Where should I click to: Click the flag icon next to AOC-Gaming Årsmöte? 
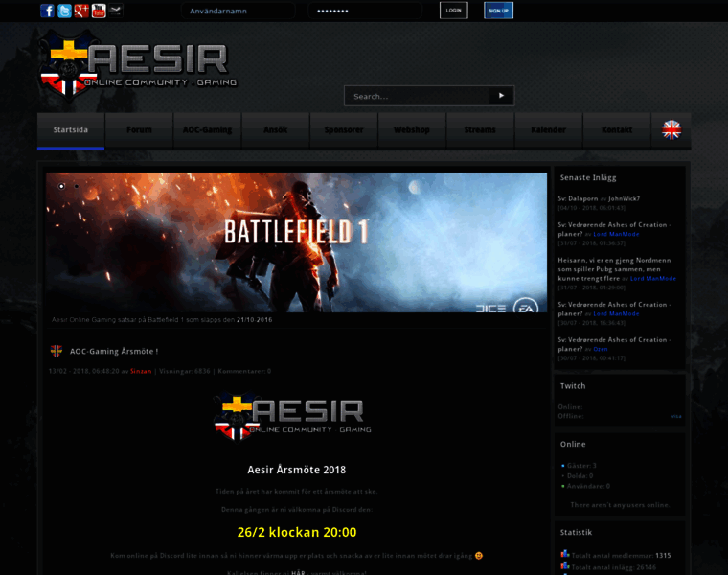tap(57, 351)
